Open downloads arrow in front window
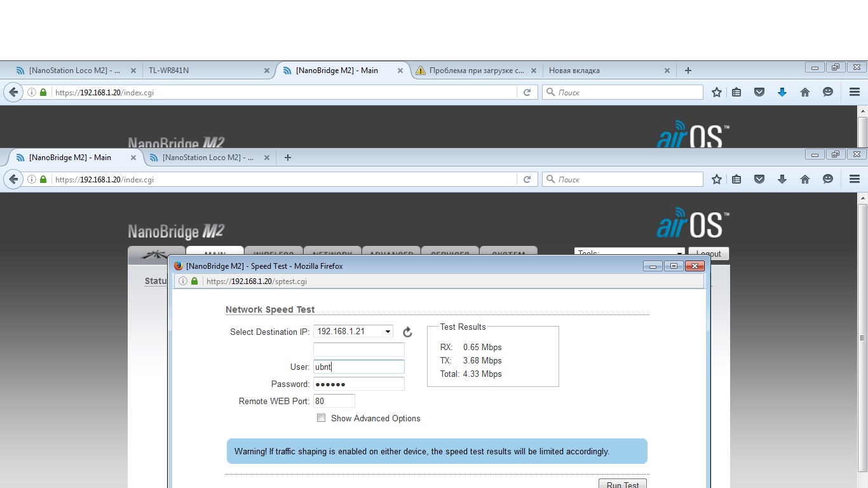 click(x=782, y=179)
